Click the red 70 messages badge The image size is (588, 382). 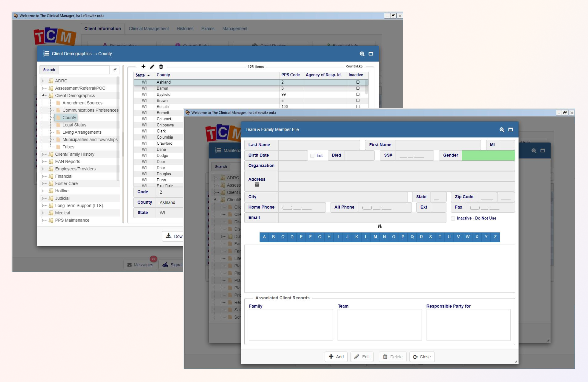pyautogui.click(x=153, y=259)
